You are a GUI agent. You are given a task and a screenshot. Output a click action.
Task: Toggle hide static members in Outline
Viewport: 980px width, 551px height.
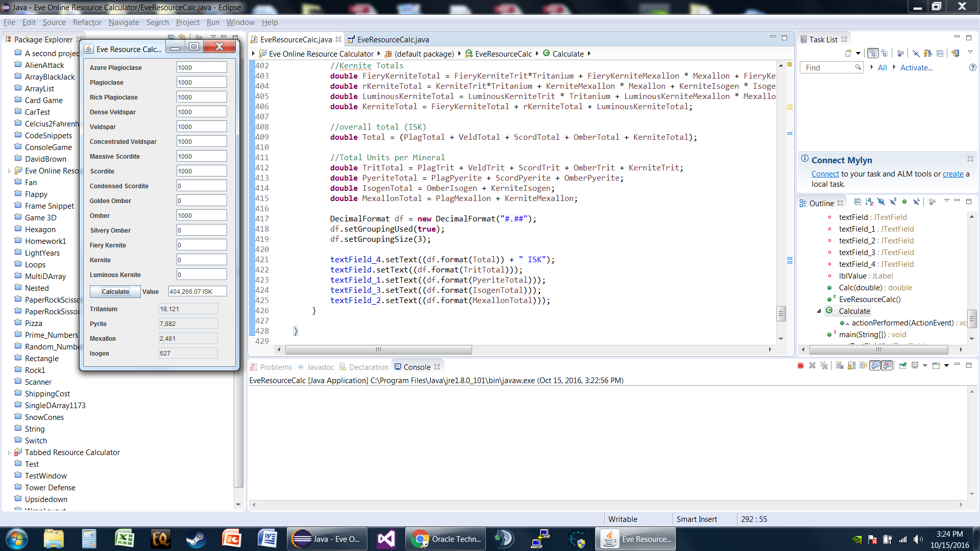pos(893,202)
